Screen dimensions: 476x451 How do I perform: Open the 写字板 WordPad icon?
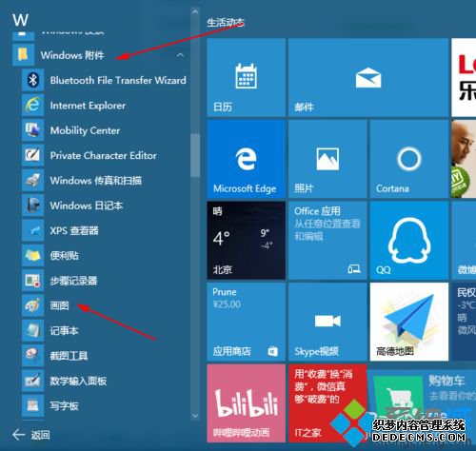point(32,405)
